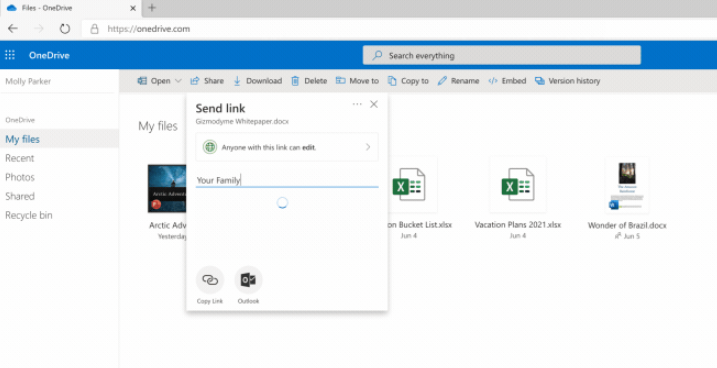Click the onedrive.com address bar

click(399, 29)
